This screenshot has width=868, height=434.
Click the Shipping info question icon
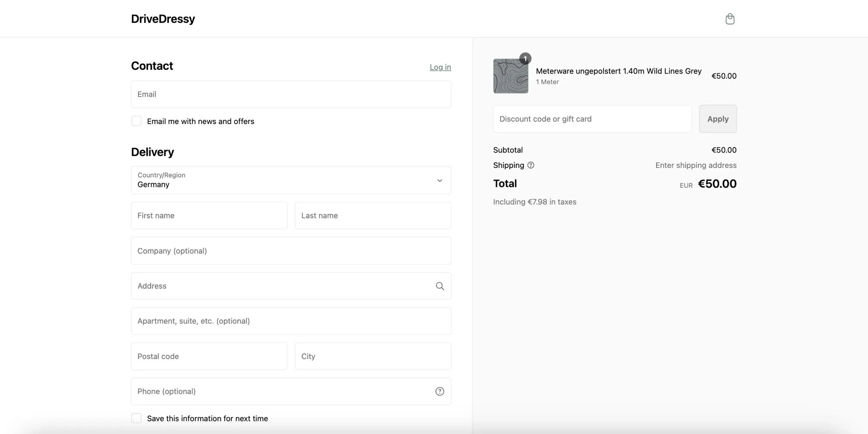click(x=531, y=165)
